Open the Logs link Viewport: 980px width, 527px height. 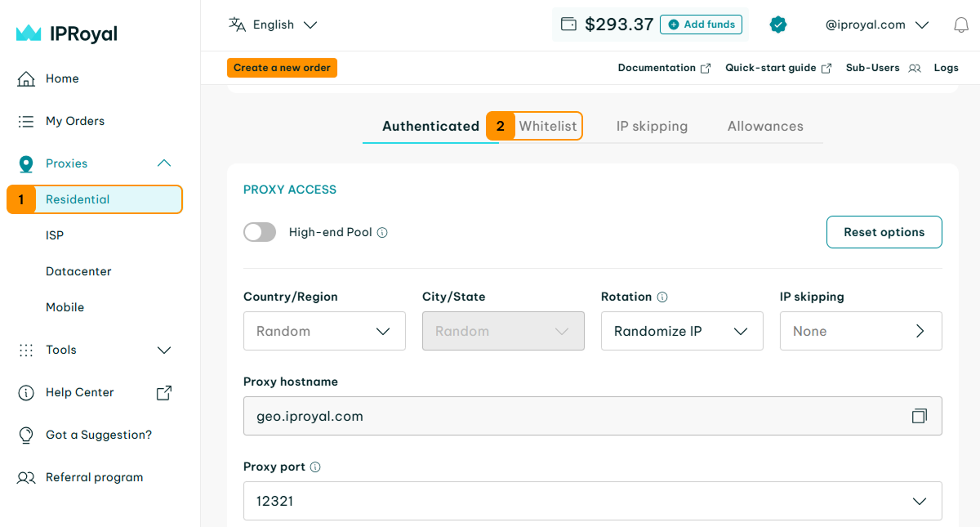(x=947, y=68)
